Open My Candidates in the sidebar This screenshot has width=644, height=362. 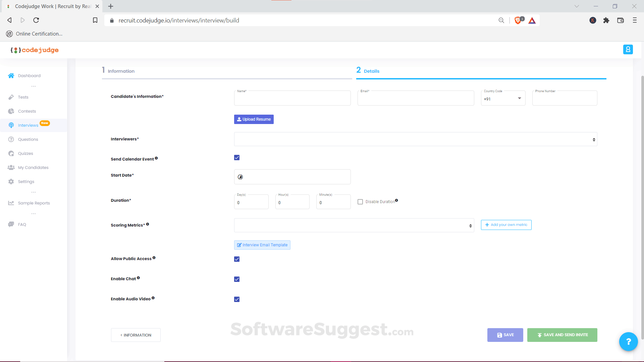33,167
